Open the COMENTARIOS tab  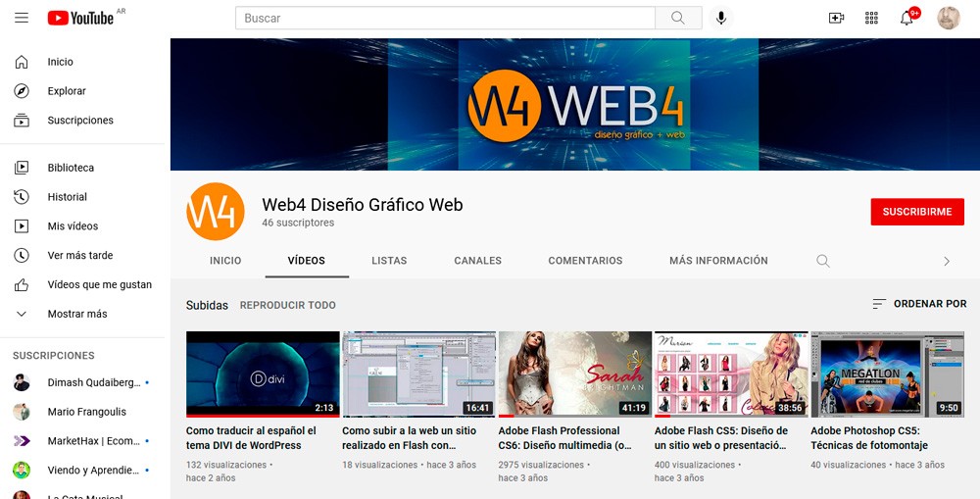tap(586, 261)
